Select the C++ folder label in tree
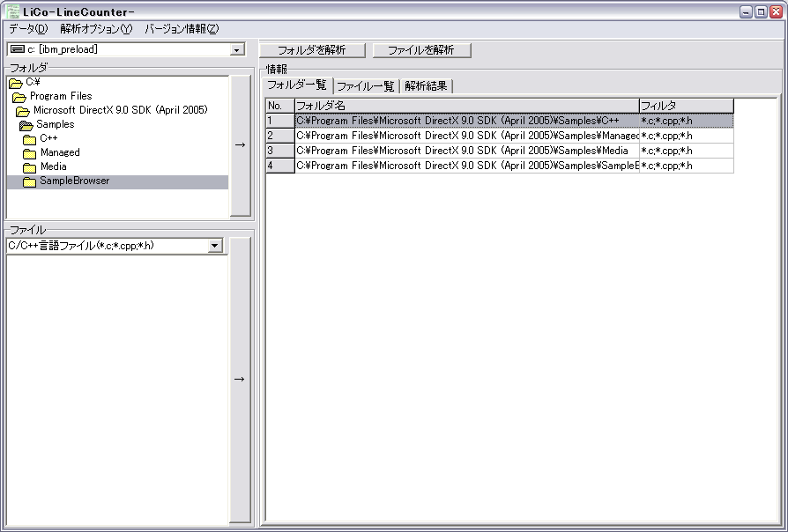The width and height of the screenshot is (788, 532). 48,138
